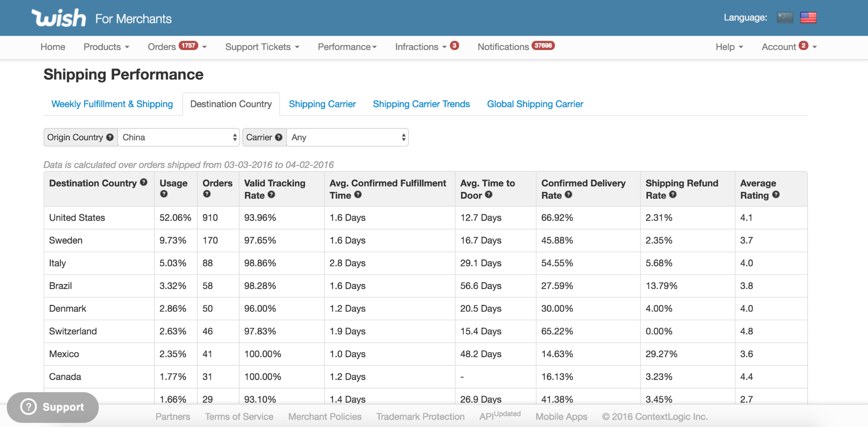Click help icon next to Origin Country
Image resolution: width=868 pixels, height=427 pixels.
pyautogui.click(x=110, y=137)
